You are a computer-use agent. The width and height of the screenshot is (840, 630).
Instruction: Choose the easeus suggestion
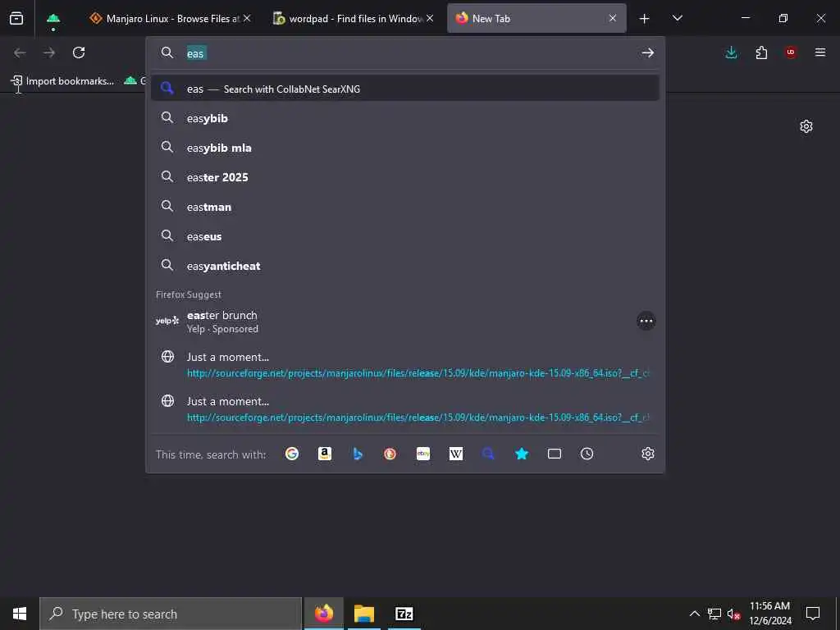coord(405,235)
